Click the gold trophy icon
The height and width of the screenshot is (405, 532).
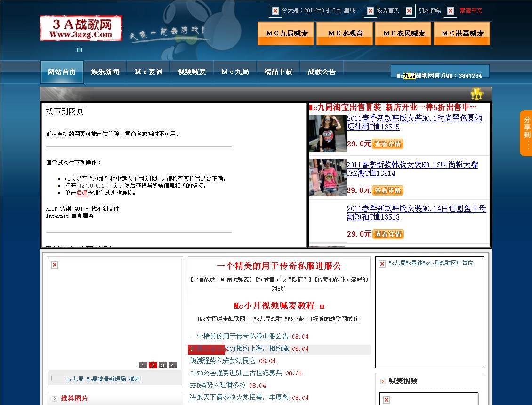pyautogui.click(x=476, y=94)
